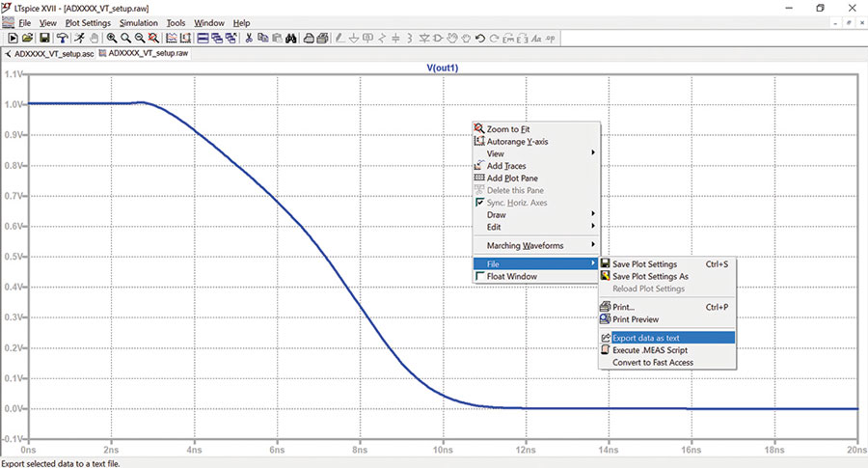The width and height of the screenshot is (868, 468).
Task: Click the Cut scissors toolbar icon
Action: 249,39
